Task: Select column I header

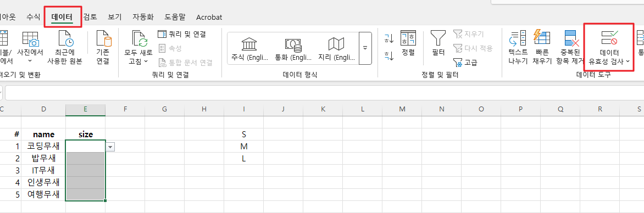Action: coord(244,109)
